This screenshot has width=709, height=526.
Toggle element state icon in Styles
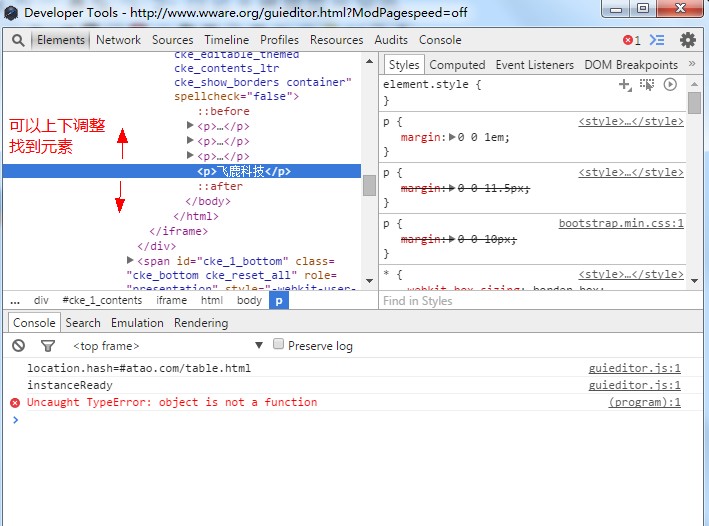(x=647, y=85)
